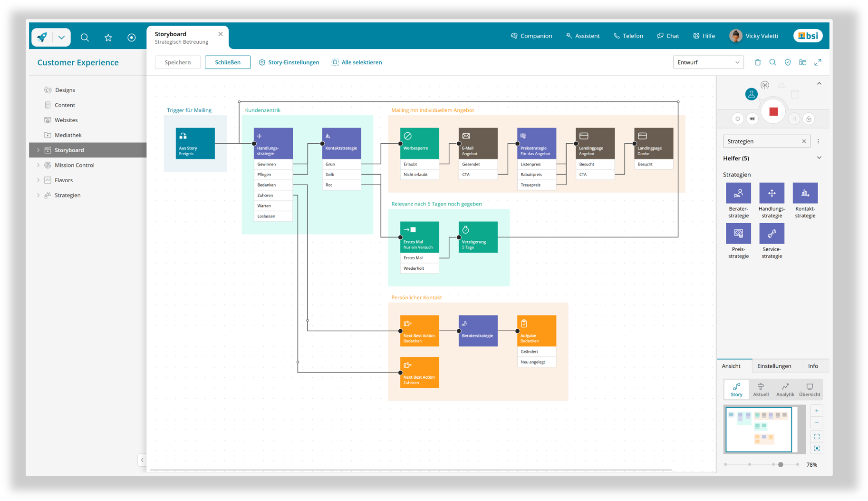The image size is (868, 501).
Task: Click the center-on-selection frame icon
Action: pos(817,448)
